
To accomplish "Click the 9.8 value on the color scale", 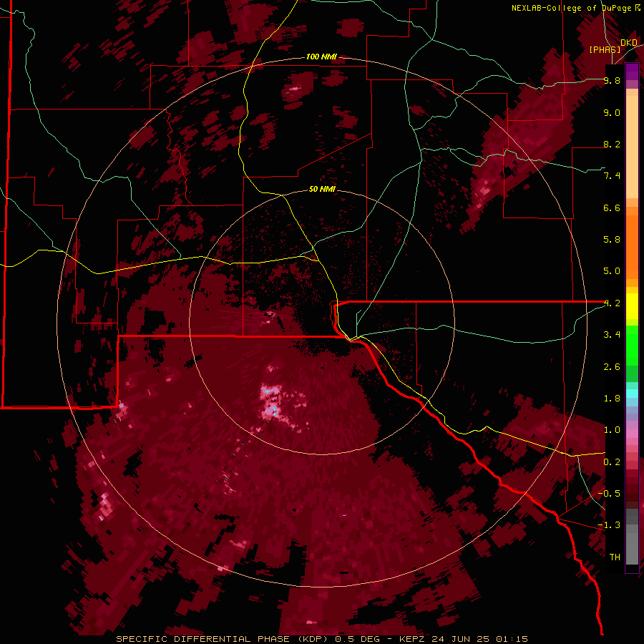I will tap(612, 81).
